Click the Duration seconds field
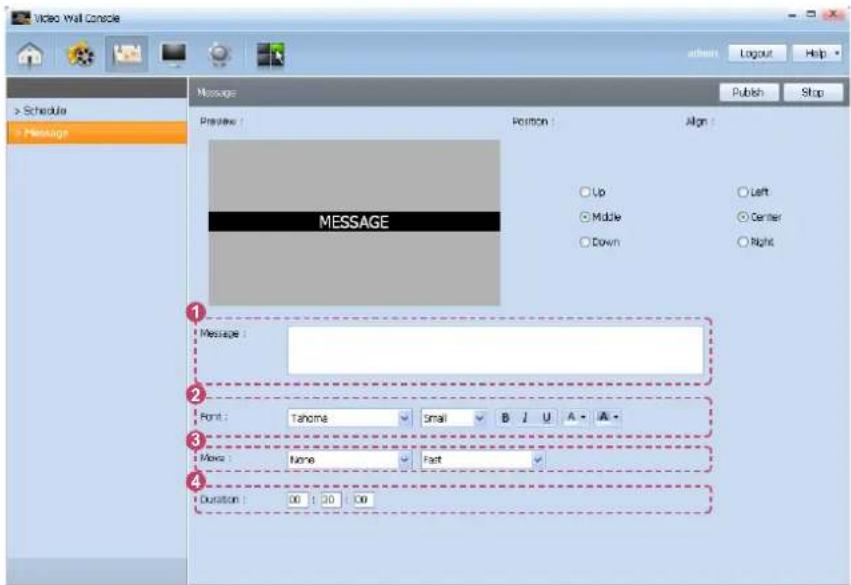Screen dimensions: 851x585 [363, 499]
